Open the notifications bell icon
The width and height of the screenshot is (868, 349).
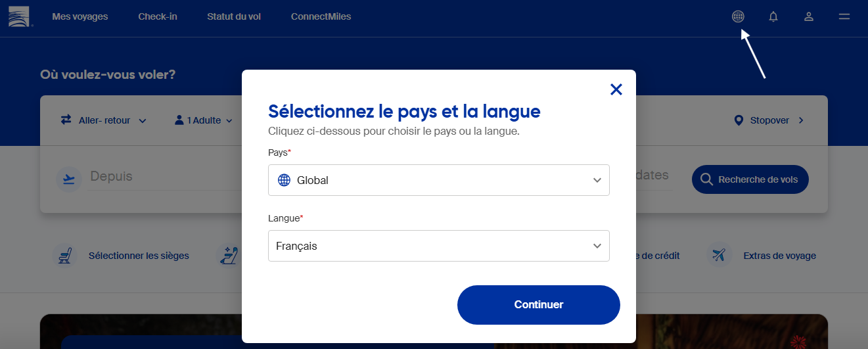[x=773, y=16]
